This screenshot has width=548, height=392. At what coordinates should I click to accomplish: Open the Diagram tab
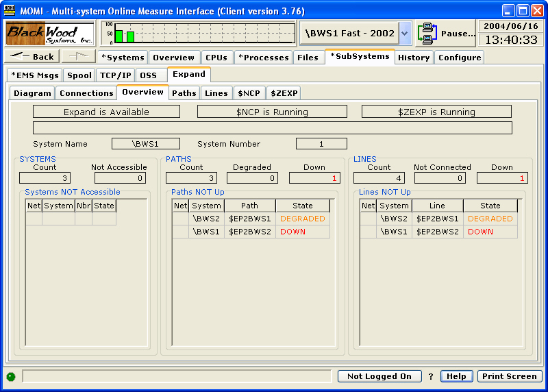[32, 93]
